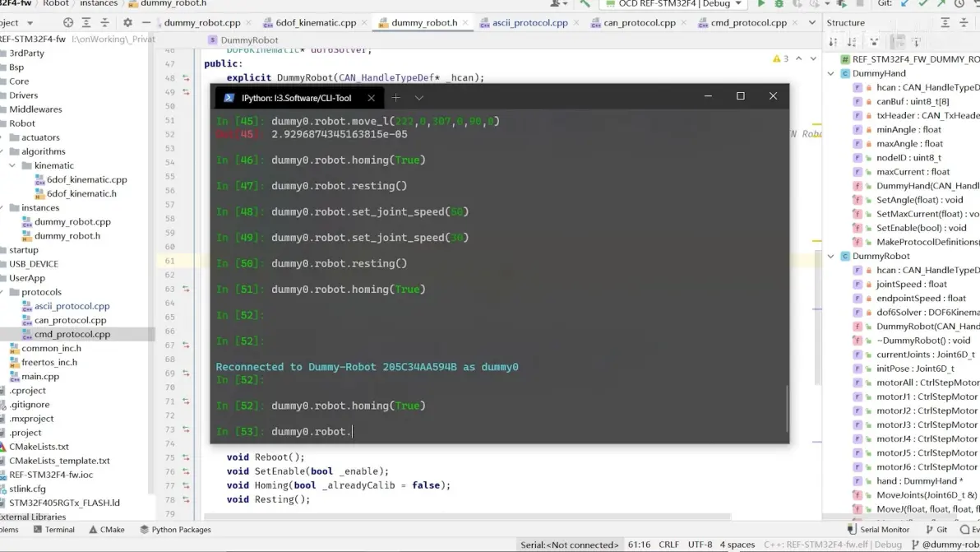Open the Serial Monitor tool window
980x552 pixels.
(x=878, y=530)
